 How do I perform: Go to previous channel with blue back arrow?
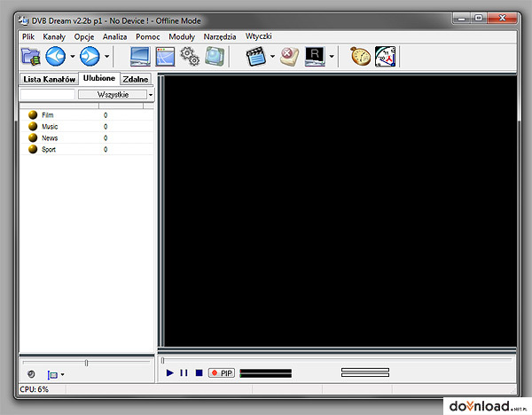coord(56,57)
